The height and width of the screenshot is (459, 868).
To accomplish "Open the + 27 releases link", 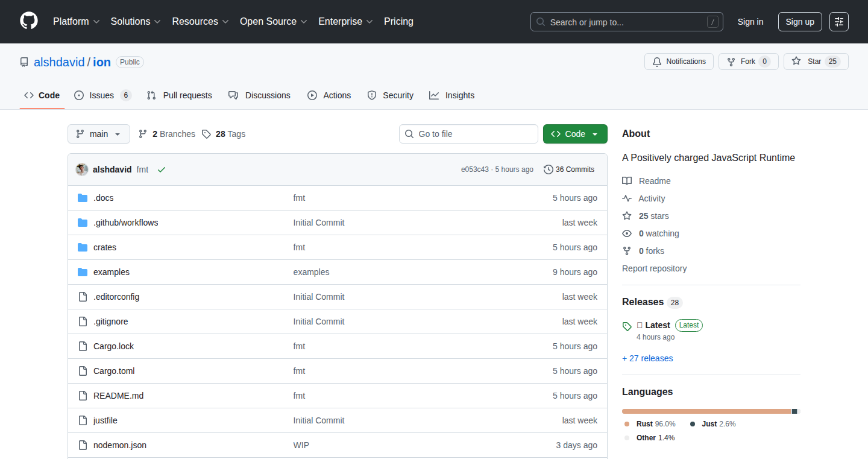I will click(647, 358).
